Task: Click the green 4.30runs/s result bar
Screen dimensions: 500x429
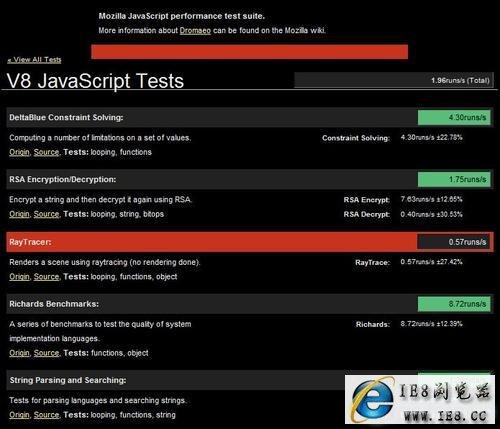Action: 454,117
